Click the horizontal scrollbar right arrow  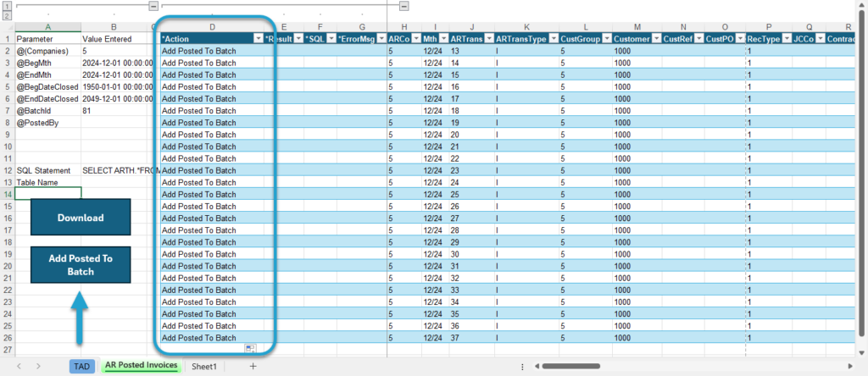click(x=850, y=366)
